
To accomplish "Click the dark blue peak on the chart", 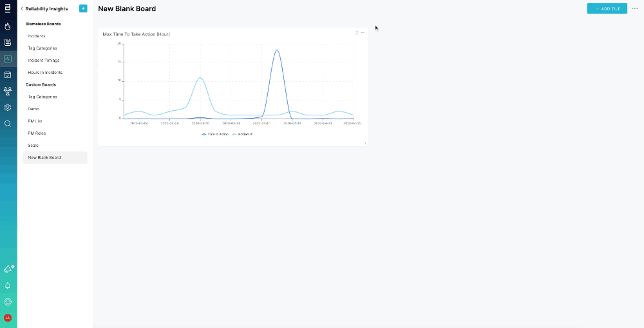I will 277,50.
